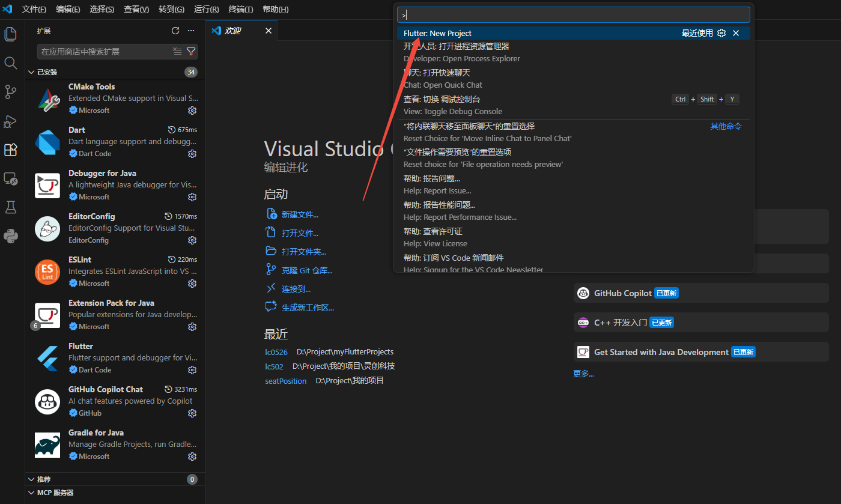Select the ESLint extension in list
Screen dimensions: 841x504
114,272
